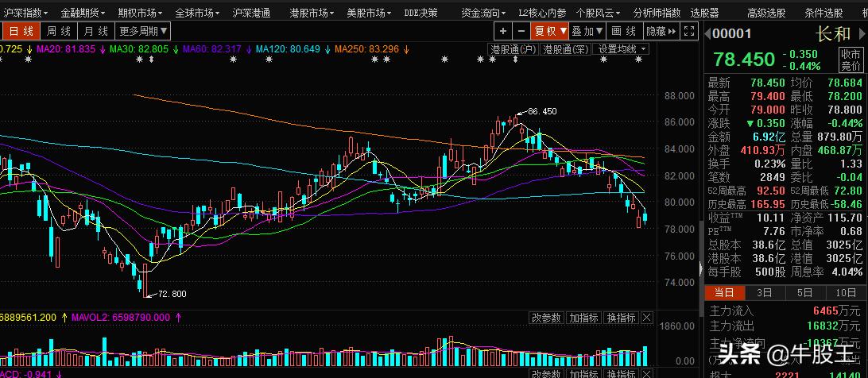Open the 更多周期 dropdown
This screenshot has height=378, width=868.
point(143,31)
